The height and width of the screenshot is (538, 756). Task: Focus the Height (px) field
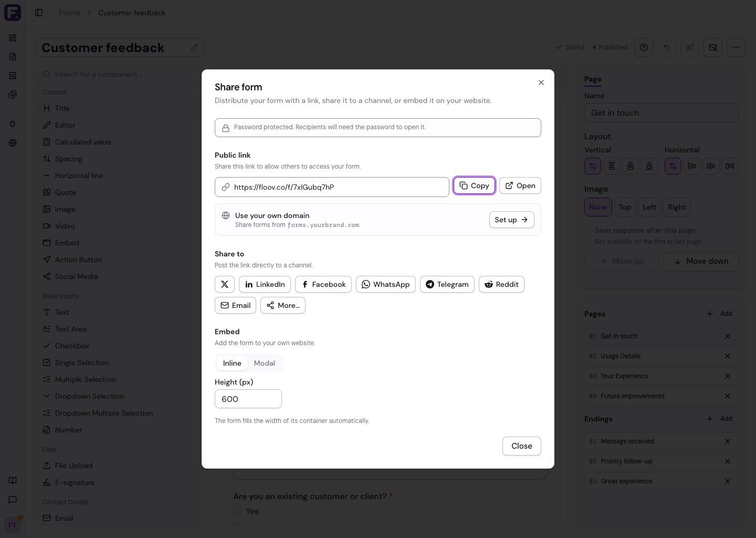coord(248,399)
